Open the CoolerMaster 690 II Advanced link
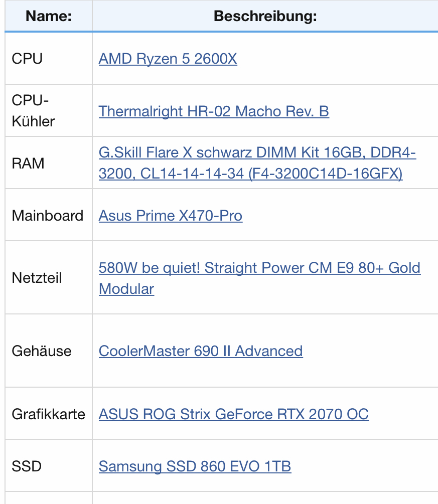This screenshot has width=438, height=504. (201, 351)
